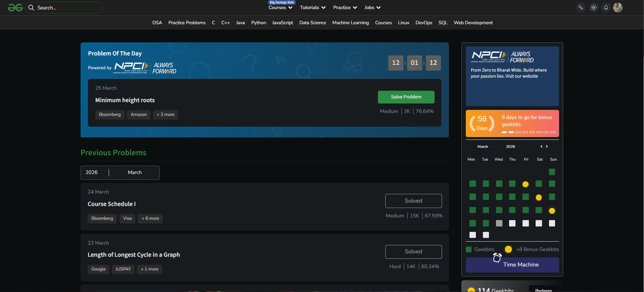Go to next month with calendar right arrow
Viewport: 644px width, 292px height.
click(547, 147)
